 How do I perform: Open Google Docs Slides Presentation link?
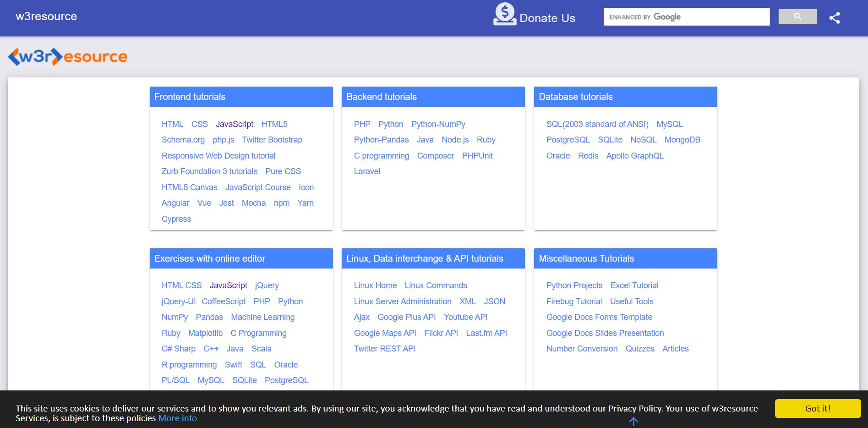605,333
